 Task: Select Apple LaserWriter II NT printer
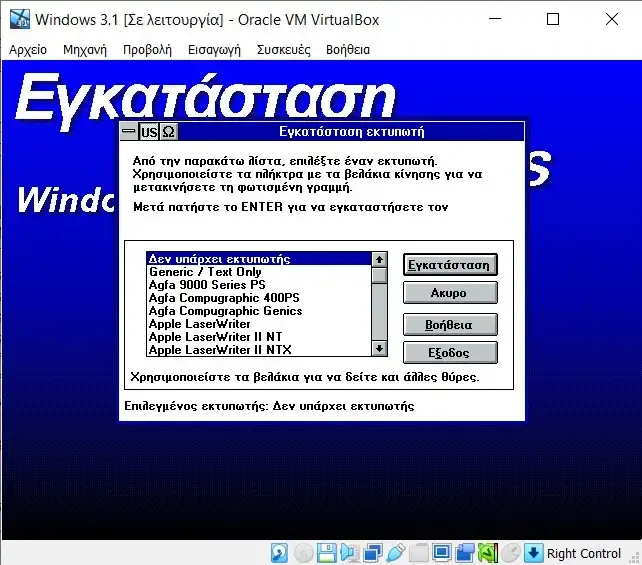coord(259,337)
